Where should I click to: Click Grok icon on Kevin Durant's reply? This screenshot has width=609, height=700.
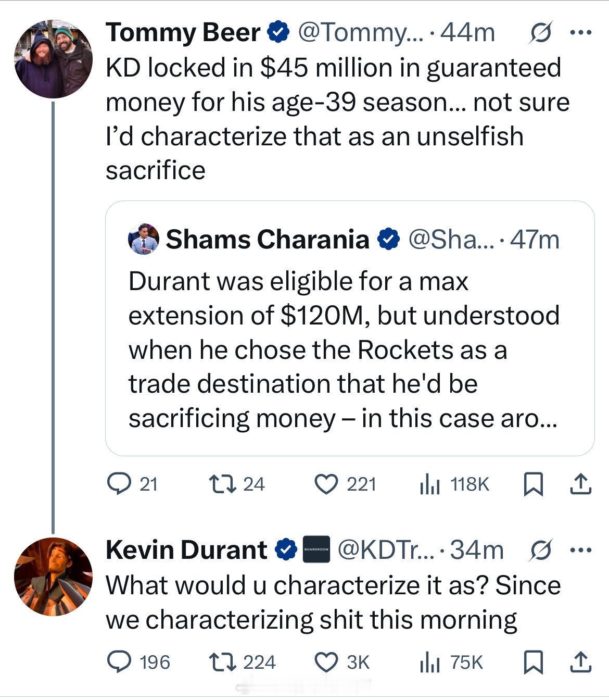540,550
